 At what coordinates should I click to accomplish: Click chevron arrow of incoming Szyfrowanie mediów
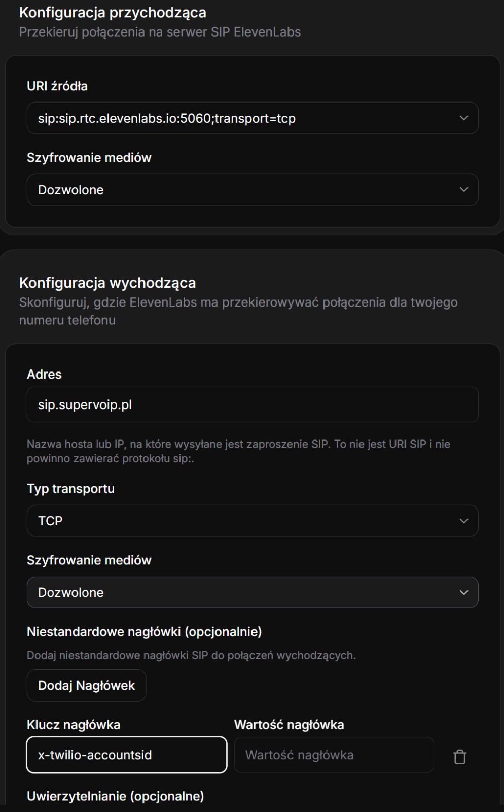(x=463, y=190)
